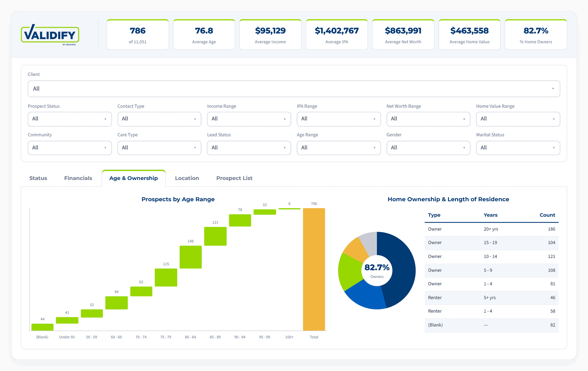
Task: Expand the IPA Range dropdown
Action: 339,119
